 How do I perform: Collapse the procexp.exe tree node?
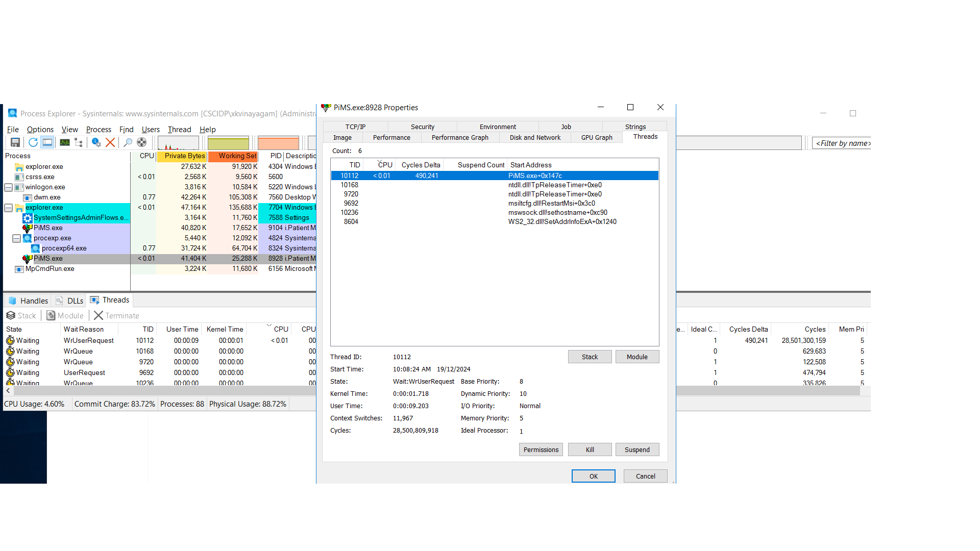tap(17, 238)
